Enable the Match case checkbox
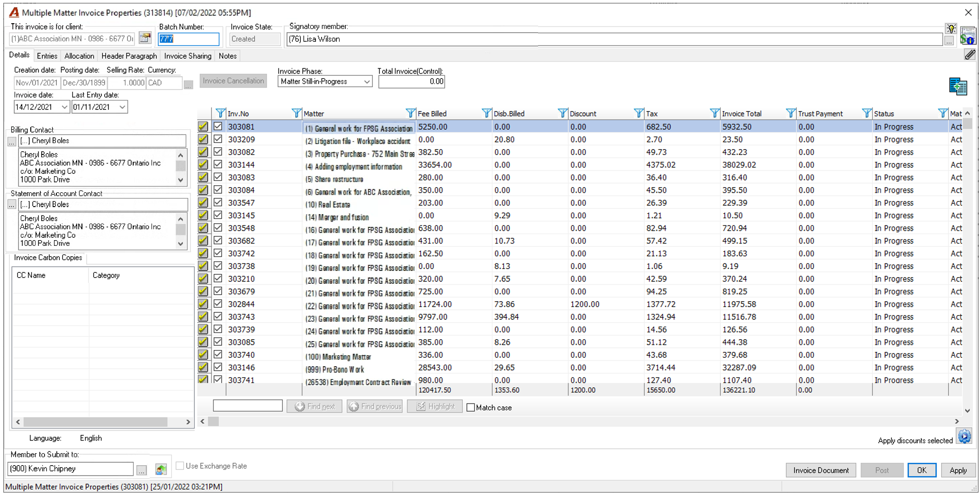 coord(471,407)
